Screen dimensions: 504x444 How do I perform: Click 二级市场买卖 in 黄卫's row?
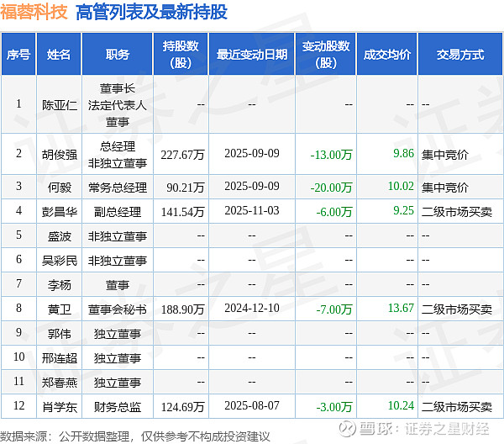[457, 309]
